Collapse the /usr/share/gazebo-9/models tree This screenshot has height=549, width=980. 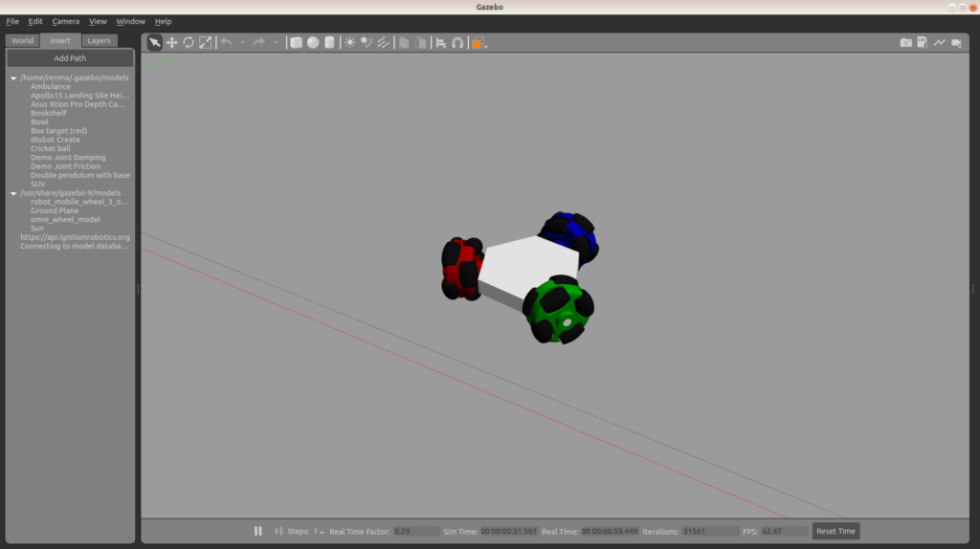(13, 193)
